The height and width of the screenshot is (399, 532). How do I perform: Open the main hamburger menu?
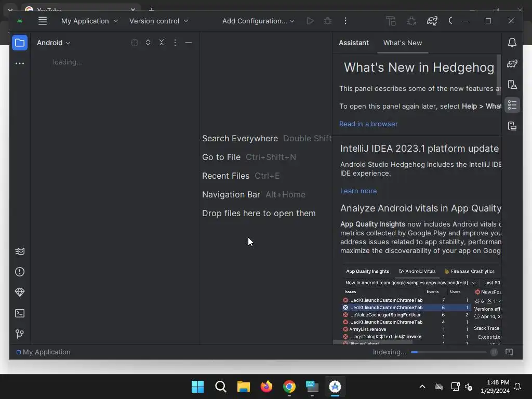click(43, 21)
